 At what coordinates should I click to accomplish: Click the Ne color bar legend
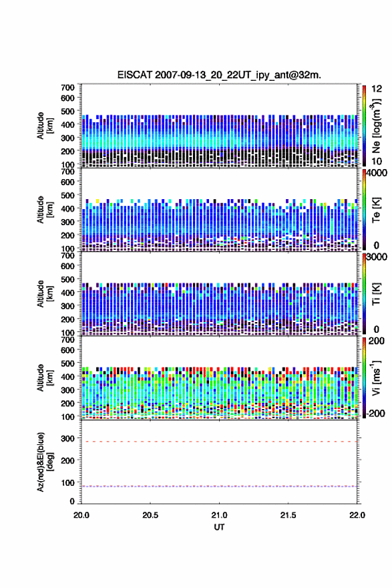tap(364, 125)
